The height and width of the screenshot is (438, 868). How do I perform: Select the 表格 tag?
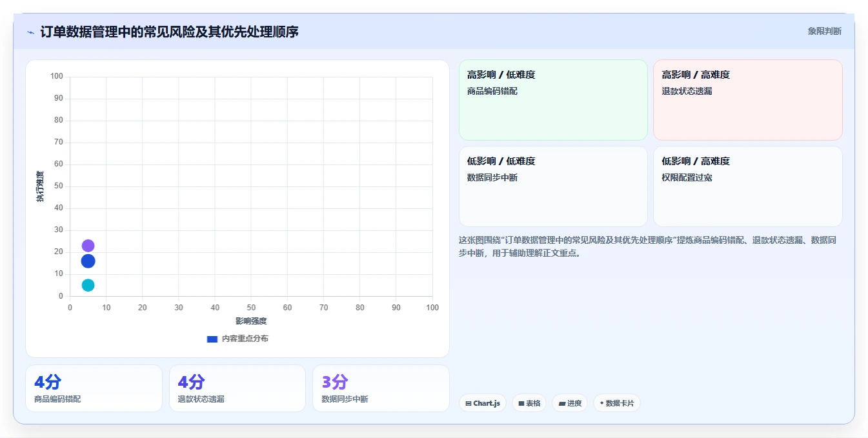point(529,403)
